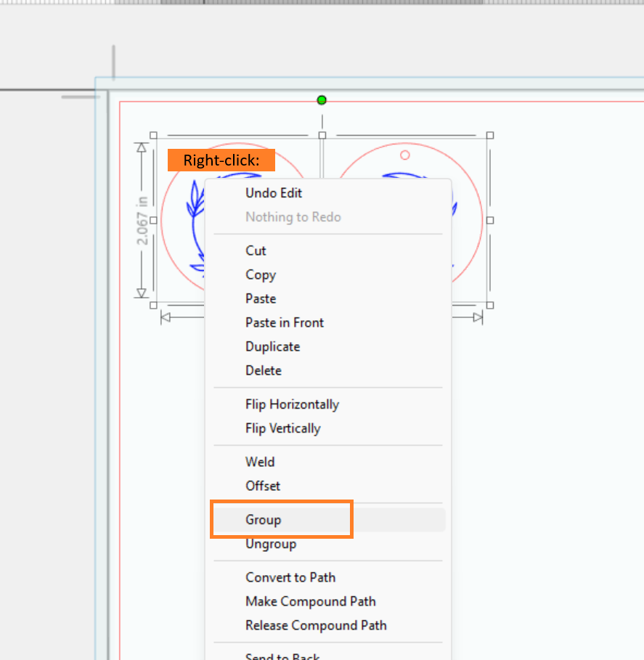Select Duplicate in the context menu
The height and width of the screenshot is (660, 644).
(328, 347)
